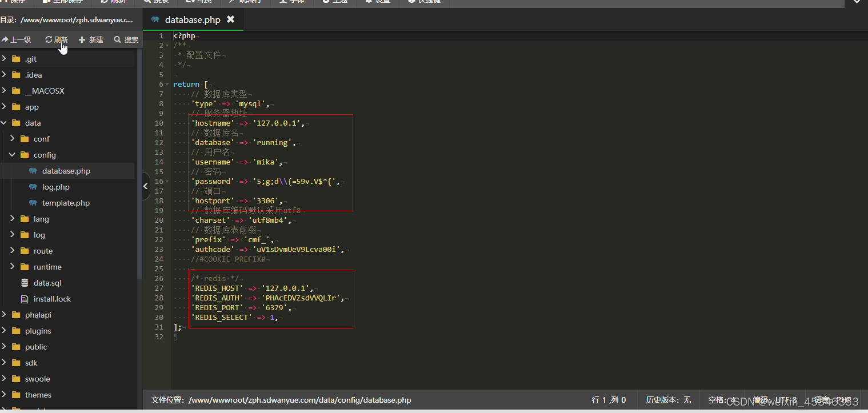
Task: Expand the runtime folder chevron
Action: point(13,267)
